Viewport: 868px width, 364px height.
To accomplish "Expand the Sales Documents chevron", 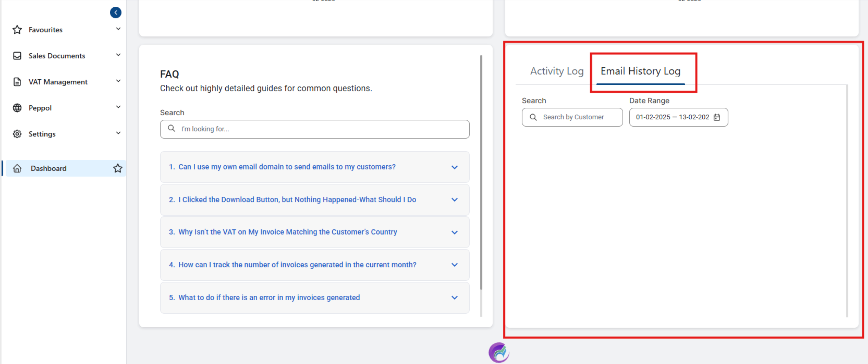I will 118,55.
